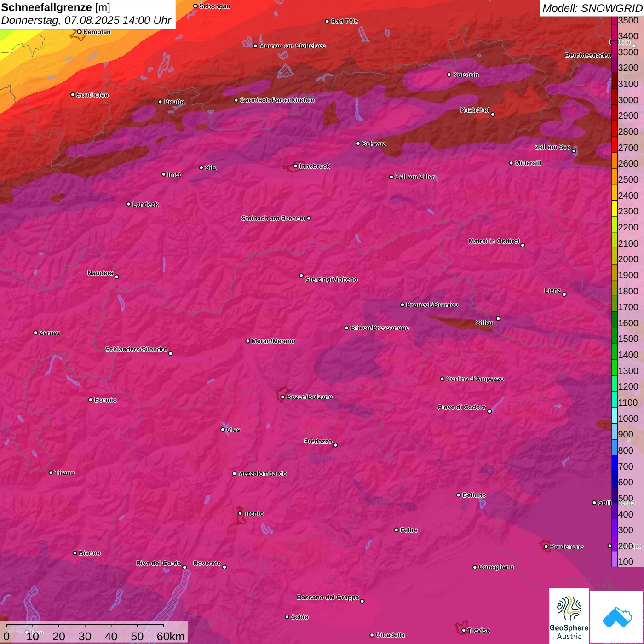
Task: Click the Mezzolombardo label
Action: 262,473
